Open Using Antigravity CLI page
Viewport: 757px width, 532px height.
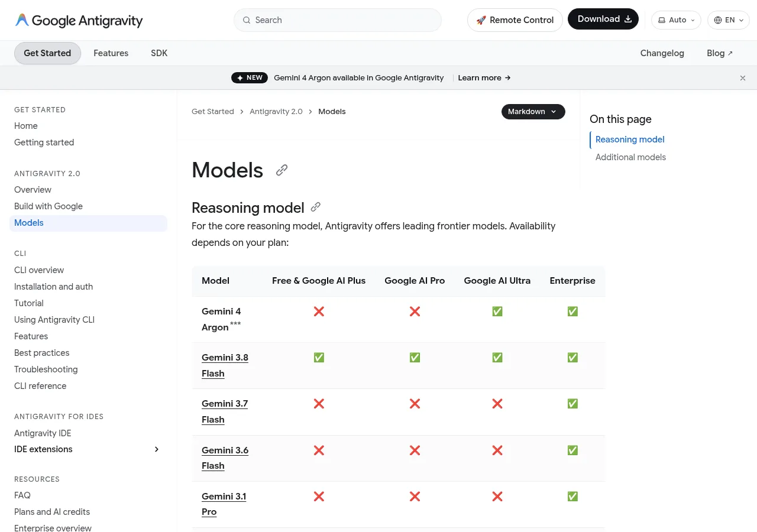(54, 320)
